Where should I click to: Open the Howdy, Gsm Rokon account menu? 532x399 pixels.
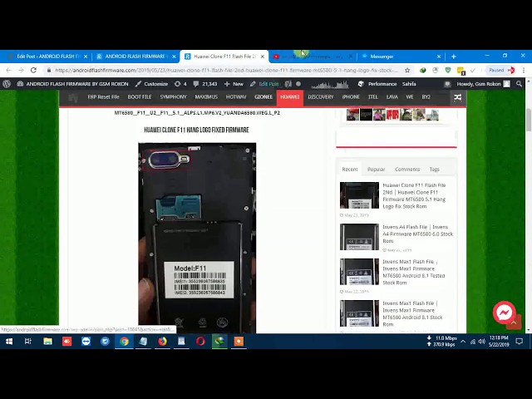483,84
